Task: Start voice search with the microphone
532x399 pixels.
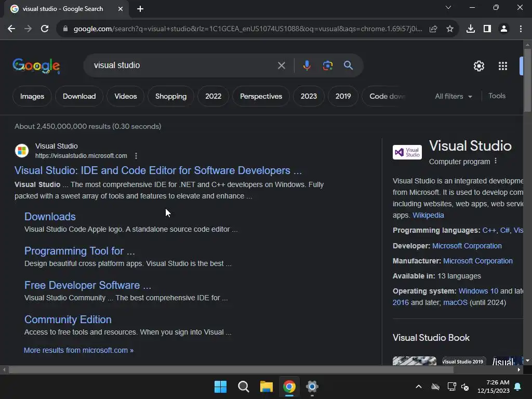Action: tap(307, 65)
